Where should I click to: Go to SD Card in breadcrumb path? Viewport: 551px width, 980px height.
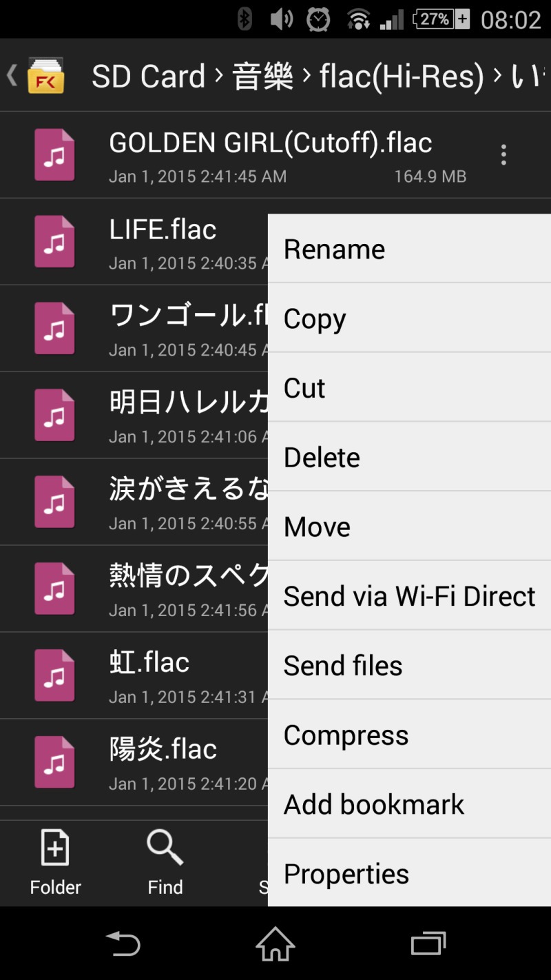click(x=148, y=76)
